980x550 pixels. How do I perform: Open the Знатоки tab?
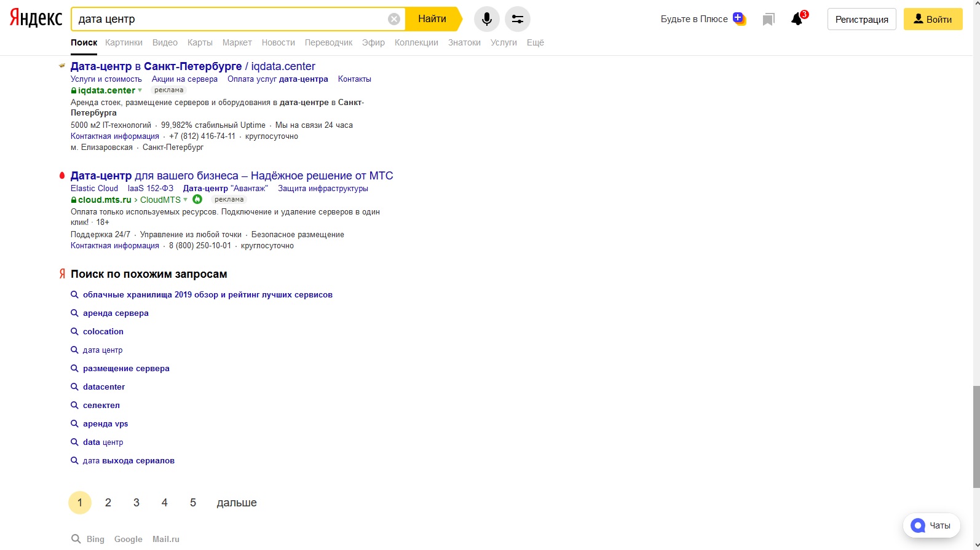click(464, 42)
